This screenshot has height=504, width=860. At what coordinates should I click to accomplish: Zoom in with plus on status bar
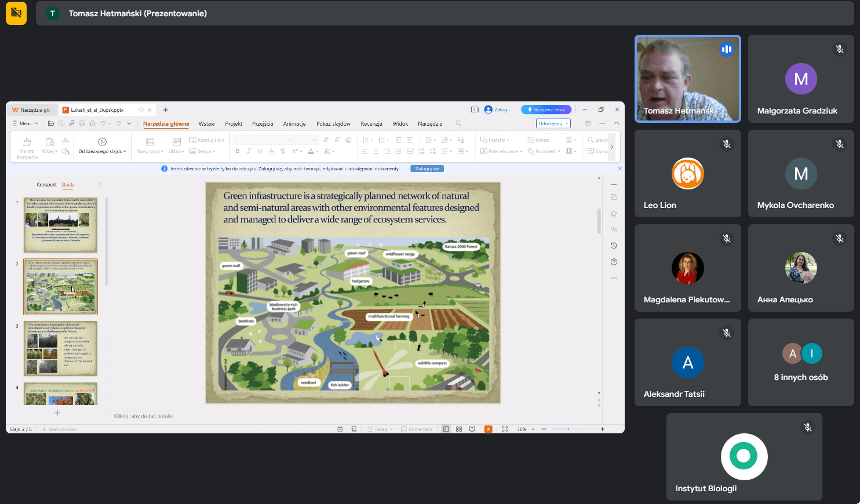[603, 429]
